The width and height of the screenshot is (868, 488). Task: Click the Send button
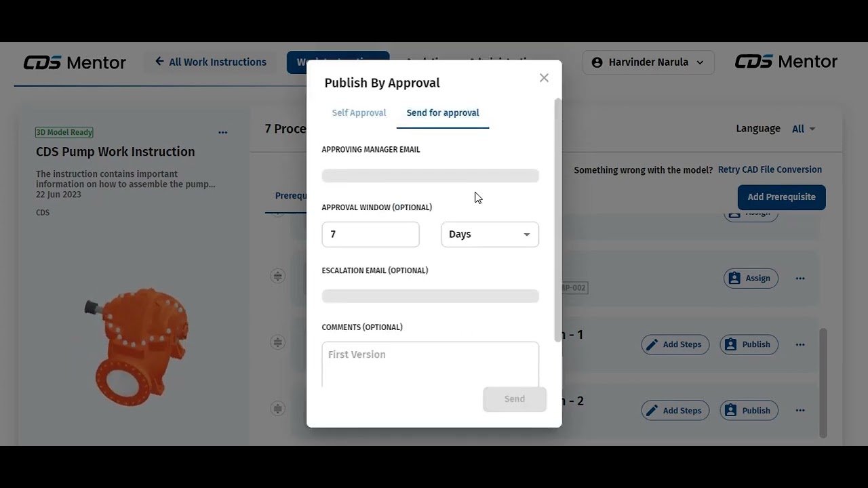515,399
